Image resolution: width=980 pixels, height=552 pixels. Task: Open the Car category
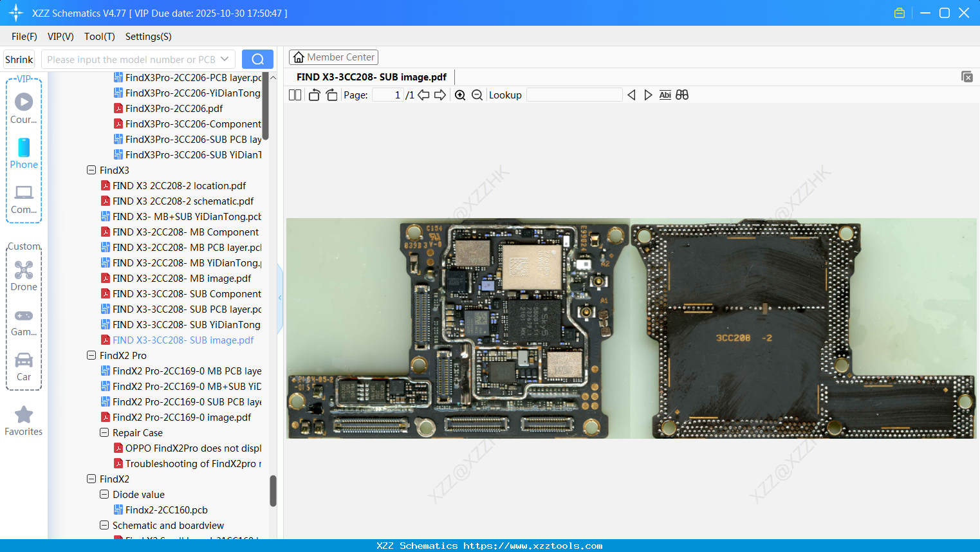[x=24, y=366]
